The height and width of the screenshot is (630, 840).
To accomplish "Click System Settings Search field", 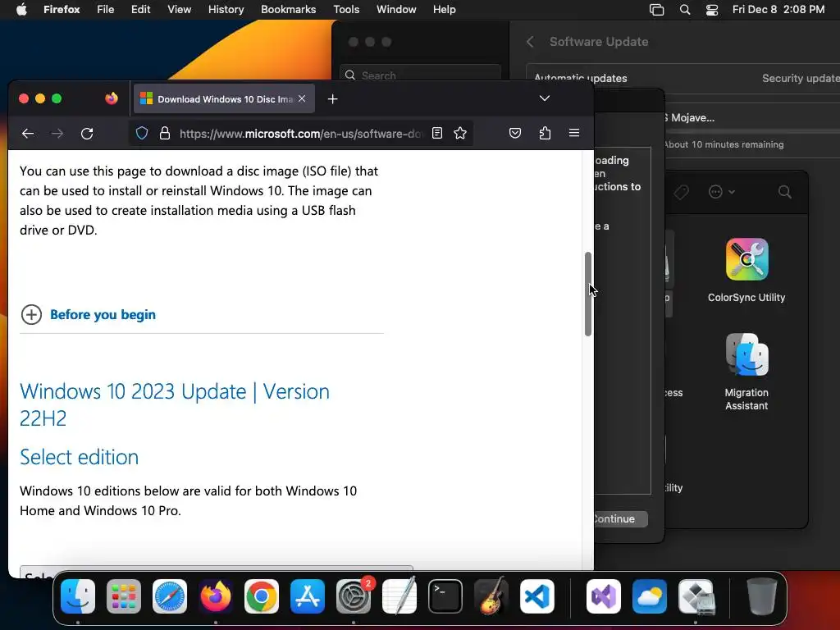I will click(x=421, y=73).
